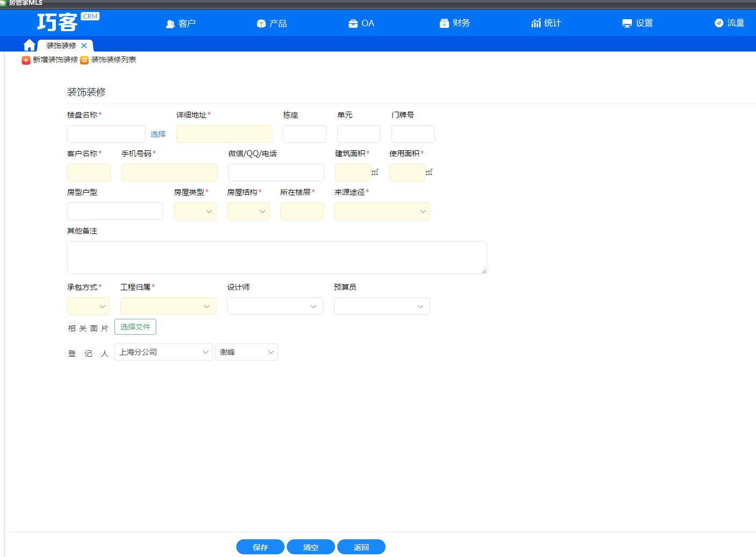756x557 pixels.
Task: Click the 清空 button
Action: [x=311, y=547]
